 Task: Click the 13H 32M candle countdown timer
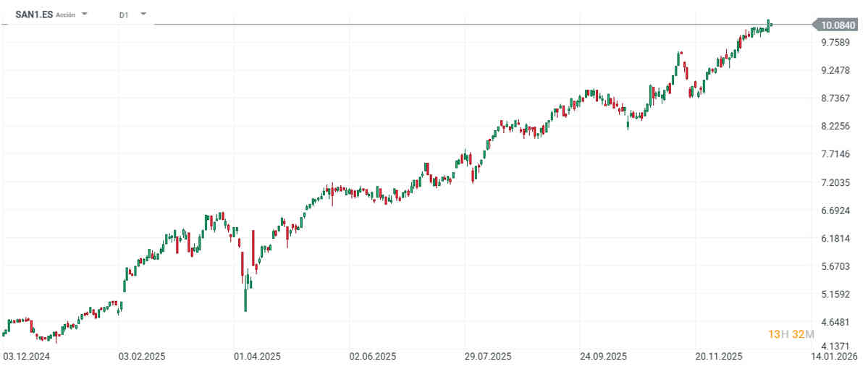tap(791, 334)
